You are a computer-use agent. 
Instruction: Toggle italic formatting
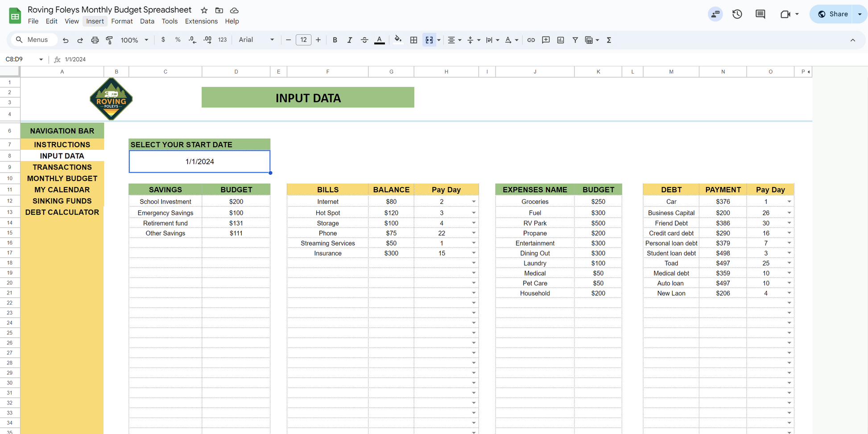coord(349,40)
